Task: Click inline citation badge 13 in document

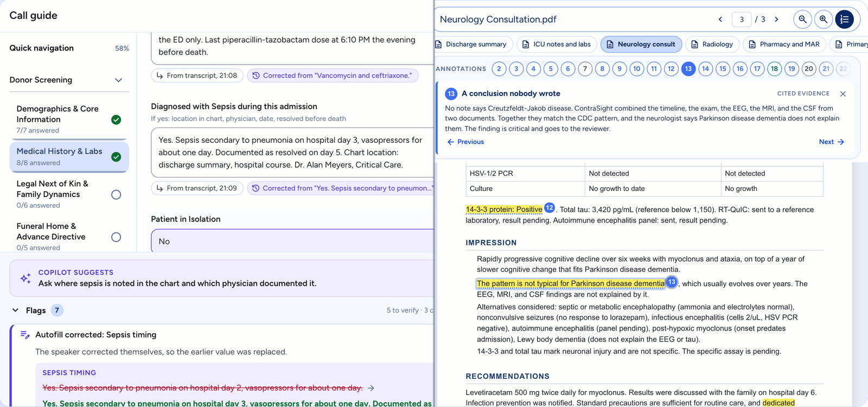Action: click(x=672, y=282)
